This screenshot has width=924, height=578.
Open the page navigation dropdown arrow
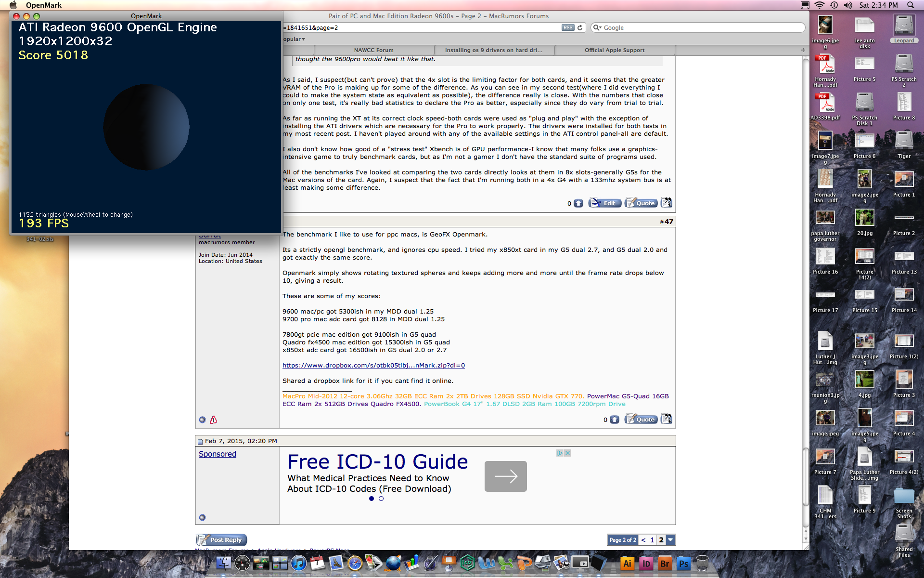click(x=671, y=540)
